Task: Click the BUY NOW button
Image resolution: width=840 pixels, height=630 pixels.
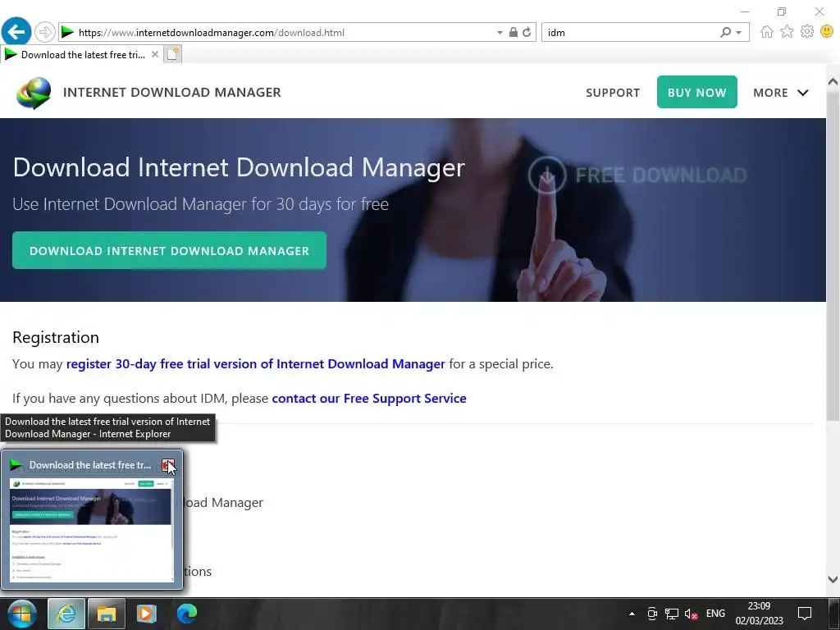Action: click(x=696, y=92)
